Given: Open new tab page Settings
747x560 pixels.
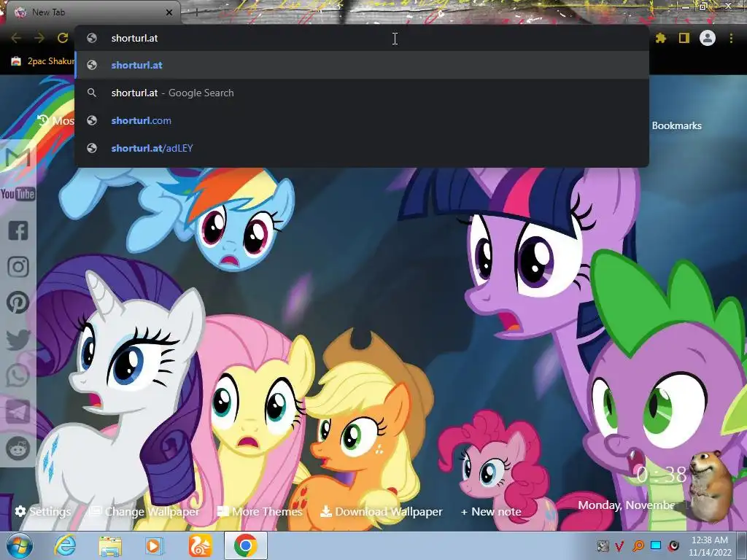Looking at the screenshot, I should pos(43,511).
